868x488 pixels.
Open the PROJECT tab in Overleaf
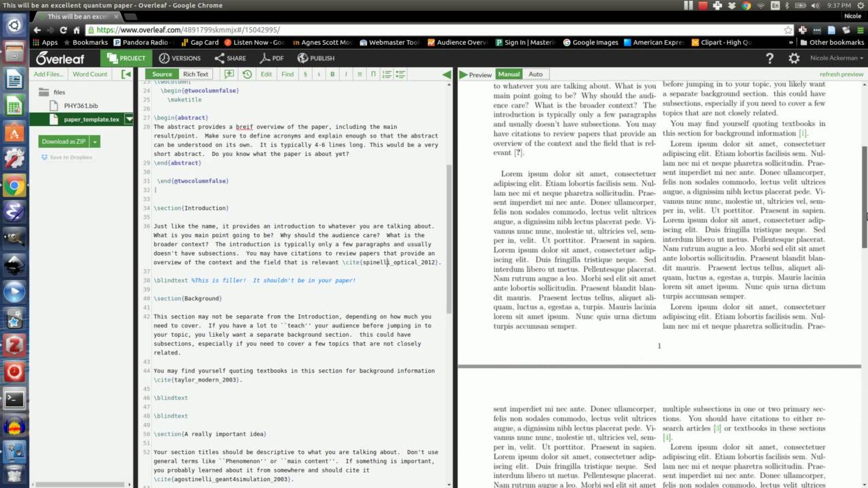point(127,58)
